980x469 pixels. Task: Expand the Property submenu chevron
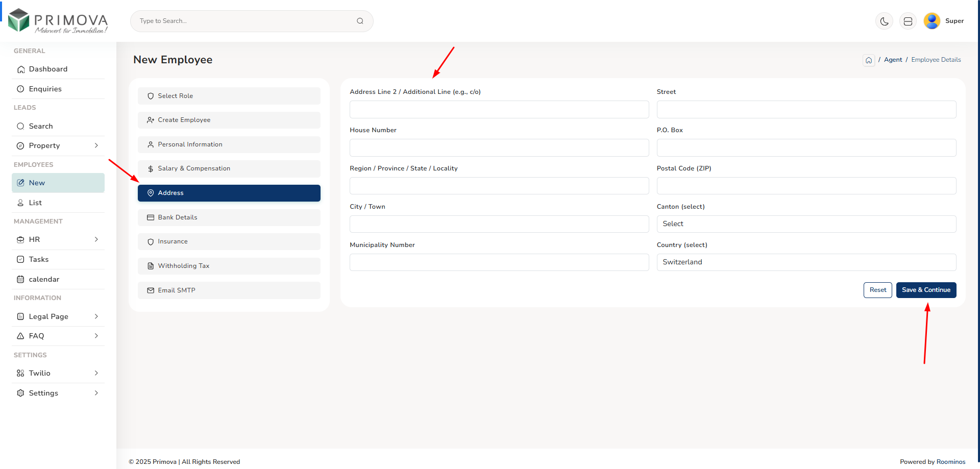96,146
